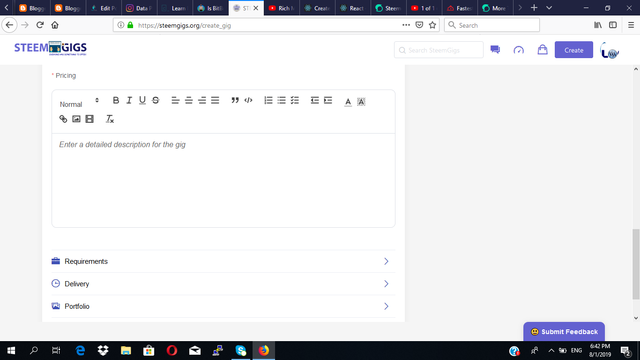Insert a code block
The width and height of the screenshot is (640, 360).
click(248, 100)
